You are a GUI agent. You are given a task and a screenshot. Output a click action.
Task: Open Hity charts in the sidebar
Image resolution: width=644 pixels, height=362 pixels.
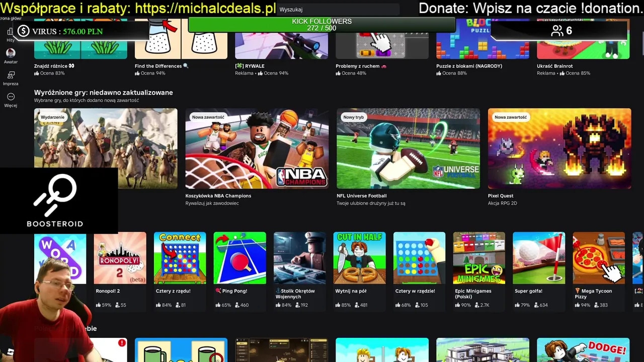click(10, 35)
